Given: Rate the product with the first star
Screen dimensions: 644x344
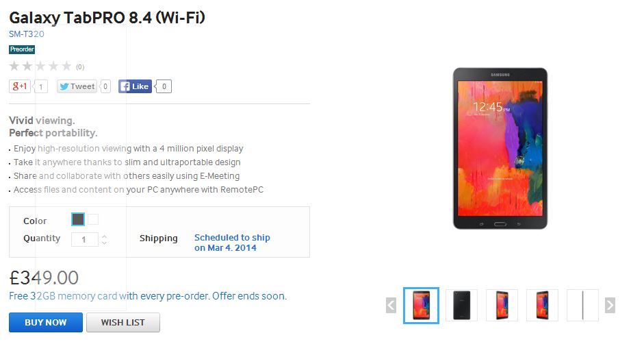Looking at the screenshot, I should click(14, 66).
